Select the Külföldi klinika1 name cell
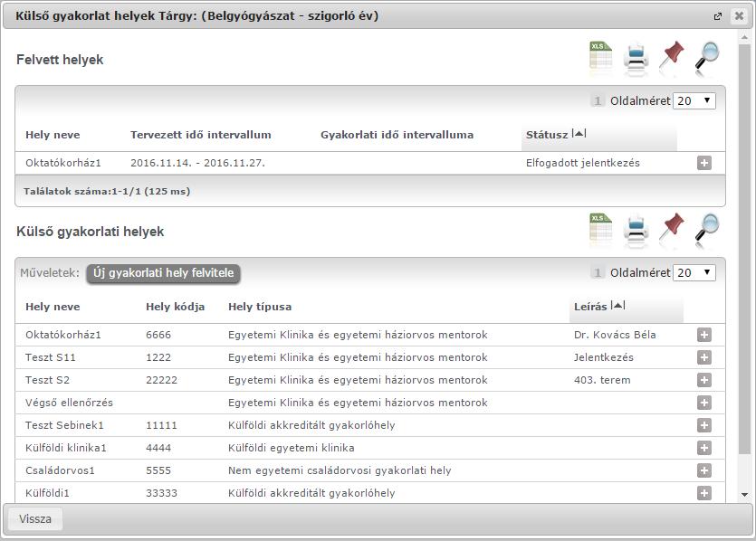756x541 pixels. click(x=66, y=448)
